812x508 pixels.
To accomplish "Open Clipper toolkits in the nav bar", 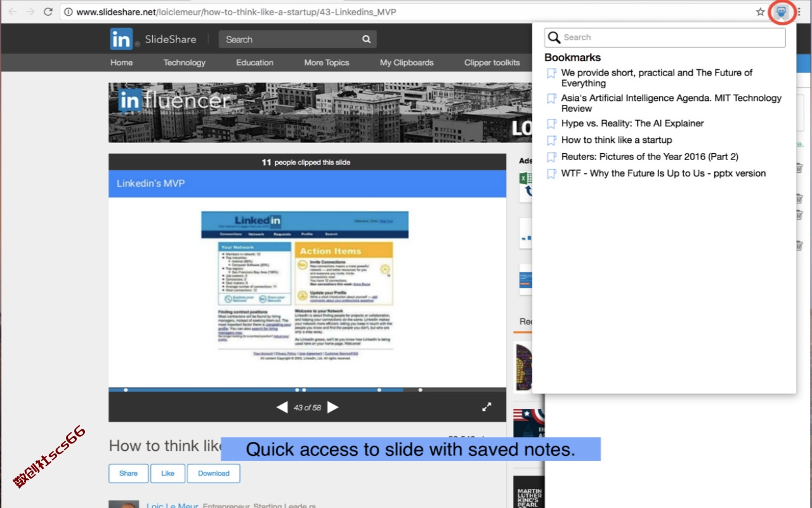I will 492,62.
